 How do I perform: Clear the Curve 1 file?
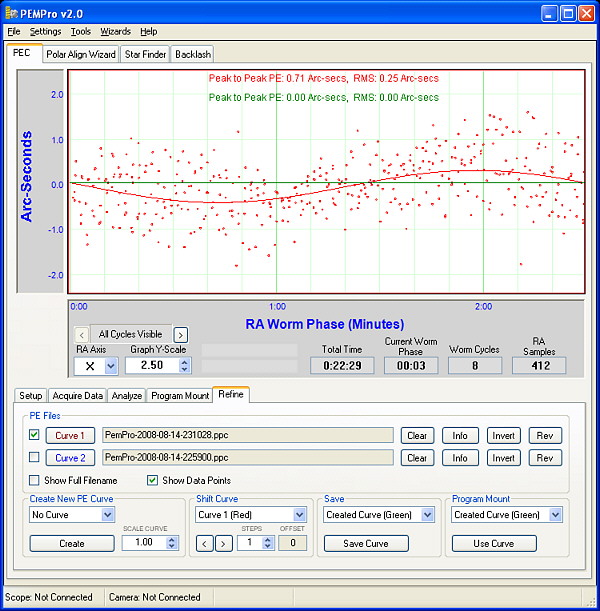(x=417, y=435)
